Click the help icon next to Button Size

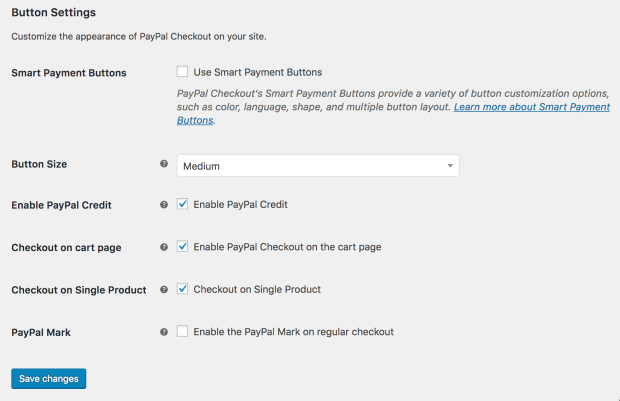164,164
